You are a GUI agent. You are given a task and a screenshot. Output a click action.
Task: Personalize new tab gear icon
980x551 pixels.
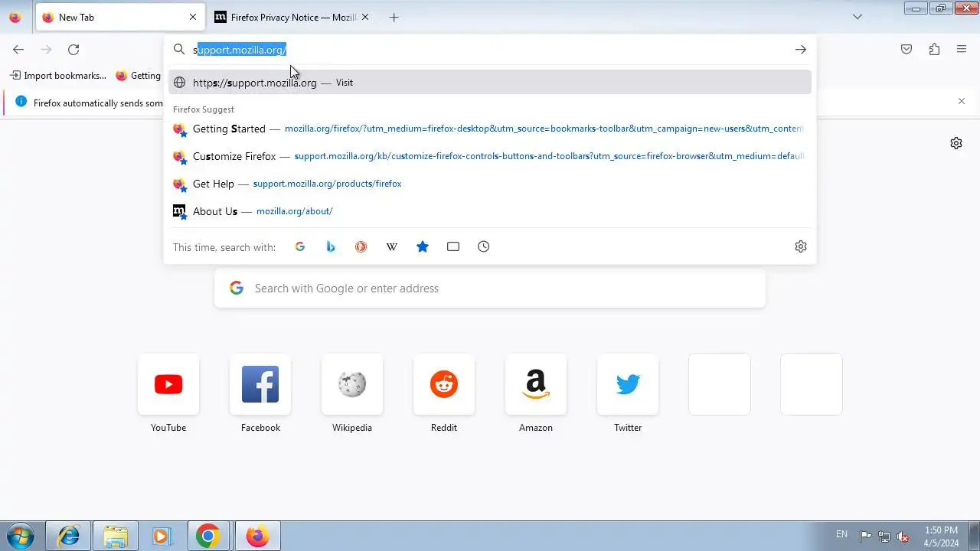tap(956, 143)
